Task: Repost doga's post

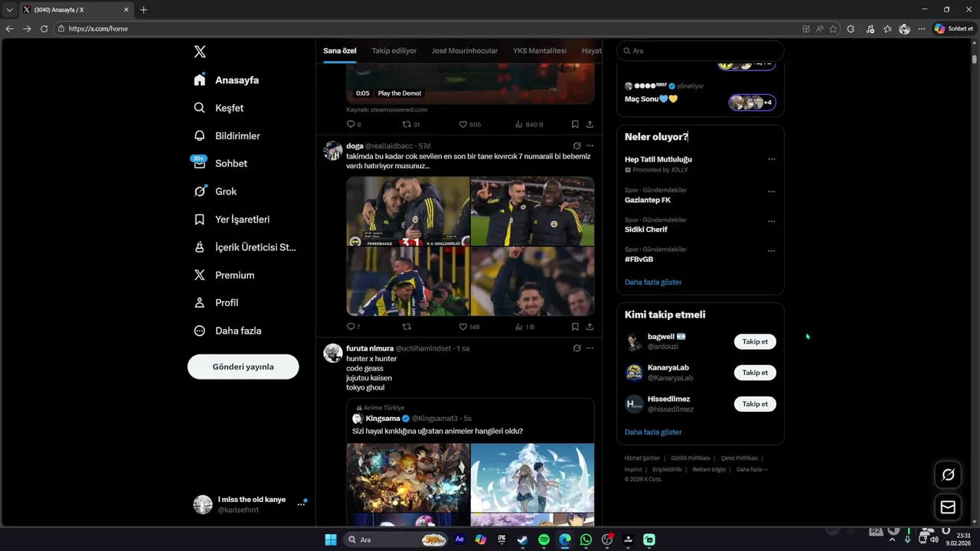Action: point(407,327)
